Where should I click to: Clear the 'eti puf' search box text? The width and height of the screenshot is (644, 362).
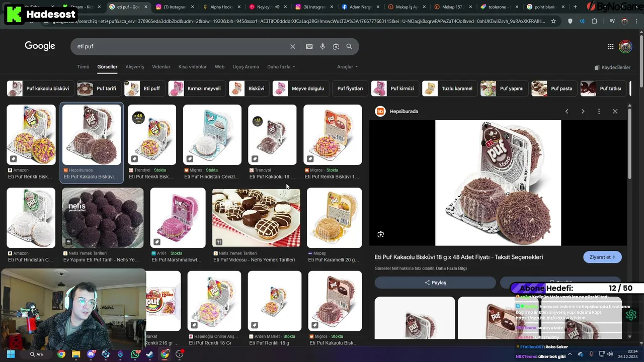(293, 46)
